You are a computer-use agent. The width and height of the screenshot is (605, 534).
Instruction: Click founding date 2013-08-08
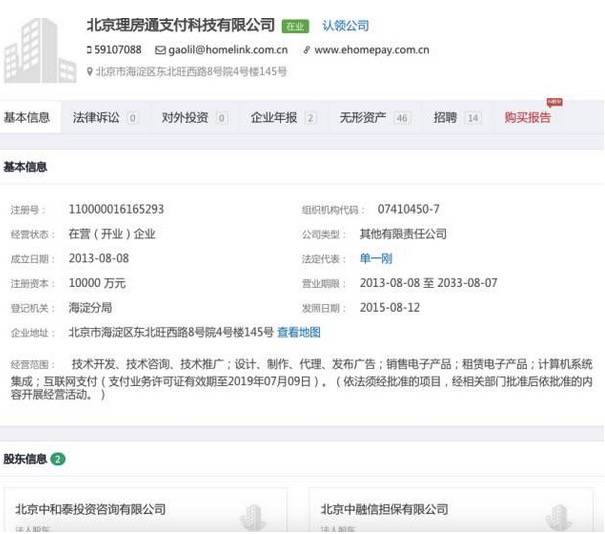[x=99, y=259]
